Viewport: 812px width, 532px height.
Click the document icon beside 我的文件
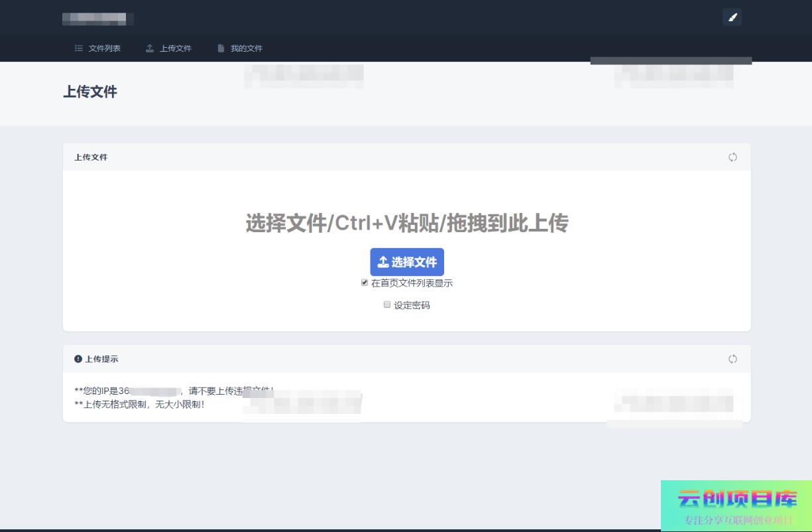[x=221, y=48]
